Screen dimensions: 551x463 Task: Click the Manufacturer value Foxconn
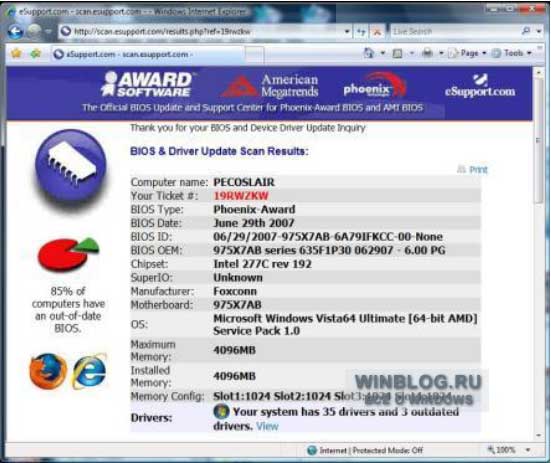point(235,291)
